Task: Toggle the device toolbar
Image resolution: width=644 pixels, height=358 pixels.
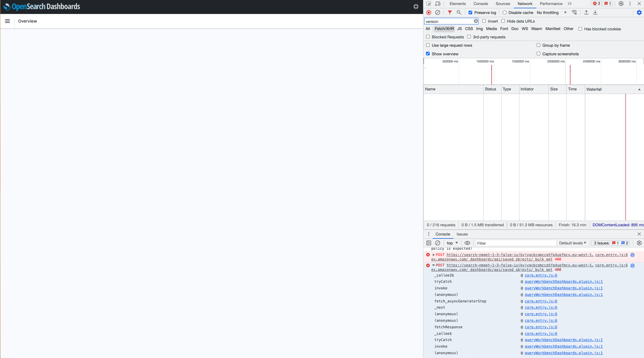Action: pyautogui.click(x=438, y=4)
